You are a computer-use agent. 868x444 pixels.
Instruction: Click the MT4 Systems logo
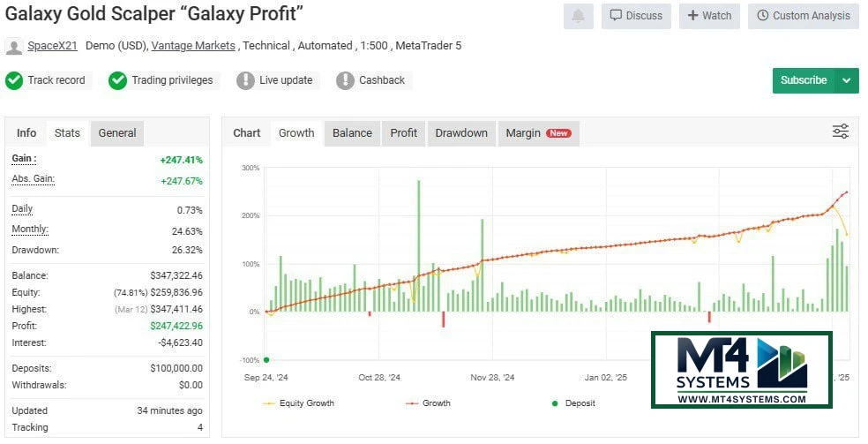(741, 370)
